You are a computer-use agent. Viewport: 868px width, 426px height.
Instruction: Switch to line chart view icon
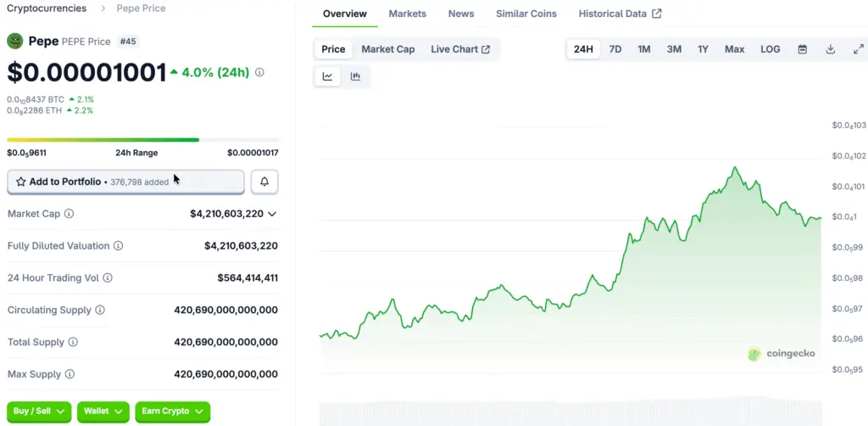click(327, 76)
